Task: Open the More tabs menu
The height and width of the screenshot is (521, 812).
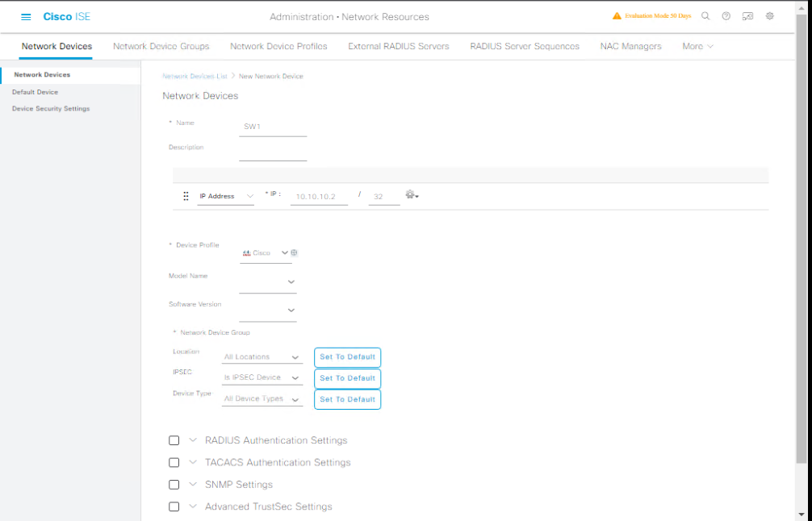Action: [x=697, y=47]
